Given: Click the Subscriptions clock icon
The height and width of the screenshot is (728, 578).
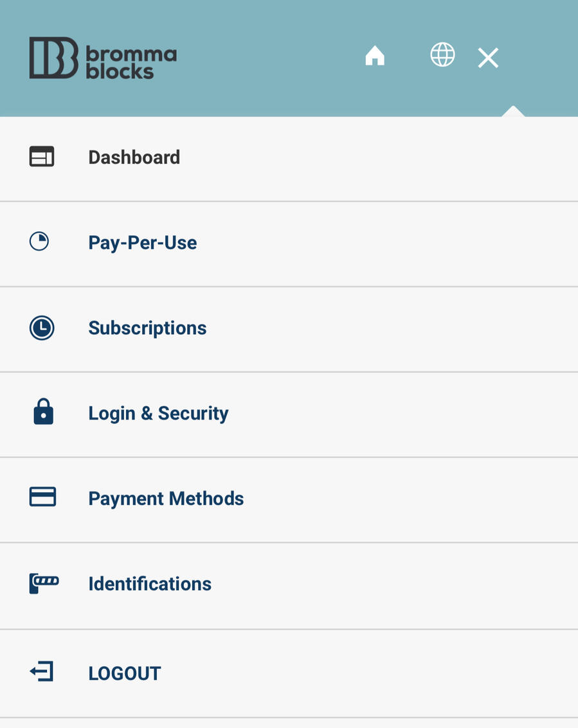Looking at the screenshot, I should 42,328.
